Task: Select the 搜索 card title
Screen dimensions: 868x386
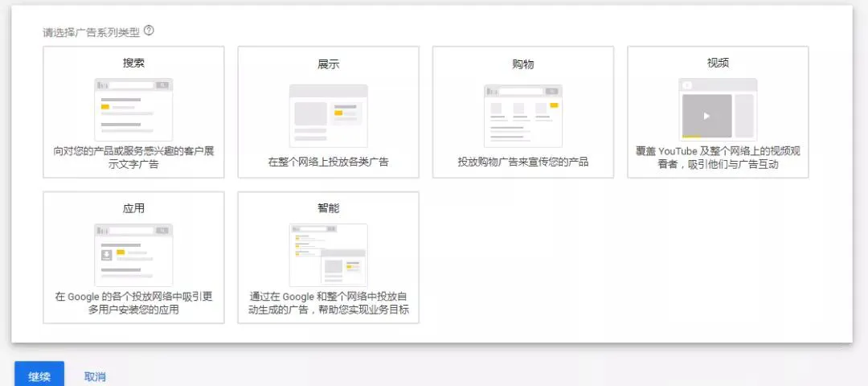Action: (x=133, y=63)
